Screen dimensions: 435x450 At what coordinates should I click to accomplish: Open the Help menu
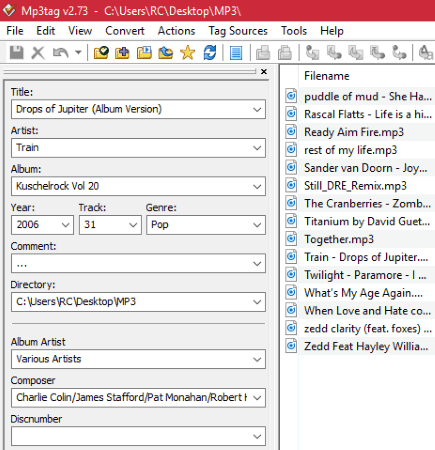pos(332,31)
